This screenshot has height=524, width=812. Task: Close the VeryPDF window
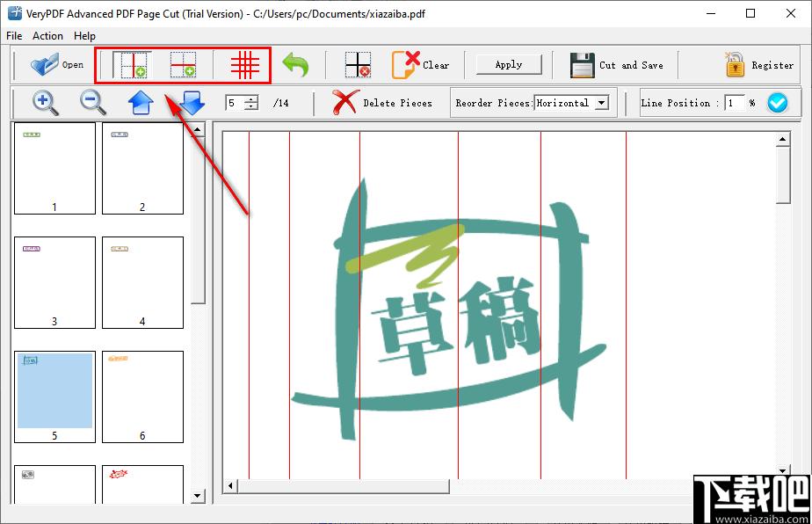[791, 13]
